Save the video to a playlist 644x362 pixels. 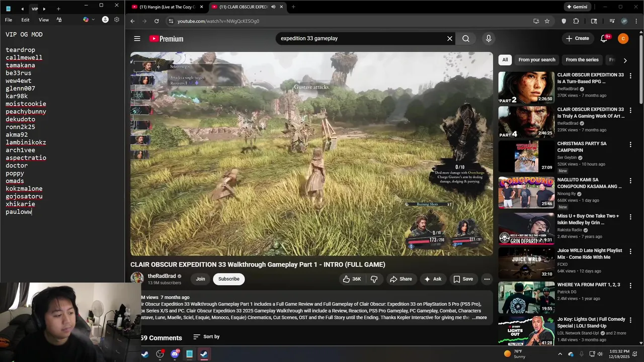click(x=463, y=279)
